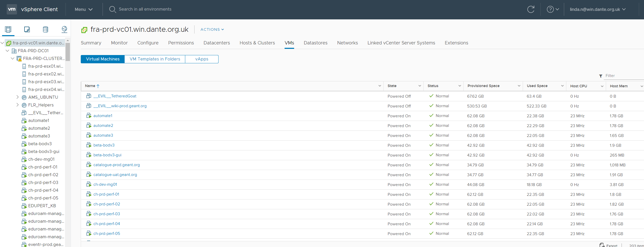Image resolution: width=644 pixels, height=247 pixels.
Task: Click the search magnifier icon
Action: tap(112, 10)
